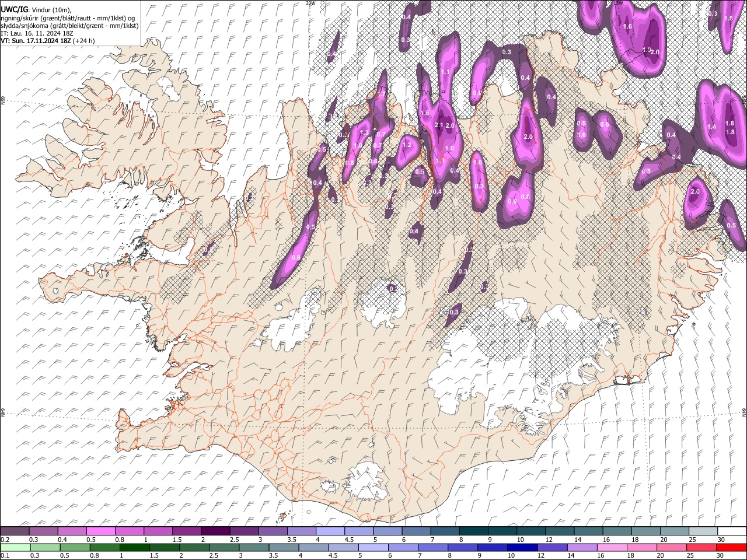The height and width of the screenshot is (560, 747).
Task: Click the purple swatch at snow value 1.5
Action: 187,531
